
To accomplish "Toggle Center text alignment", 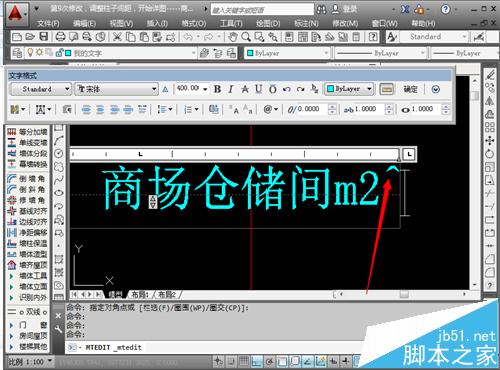I will 100,109.
